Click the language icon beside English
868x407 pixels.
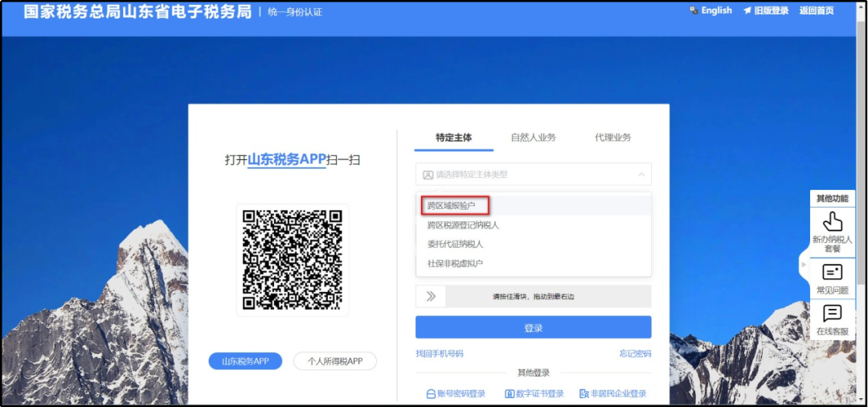click(694, 10)
